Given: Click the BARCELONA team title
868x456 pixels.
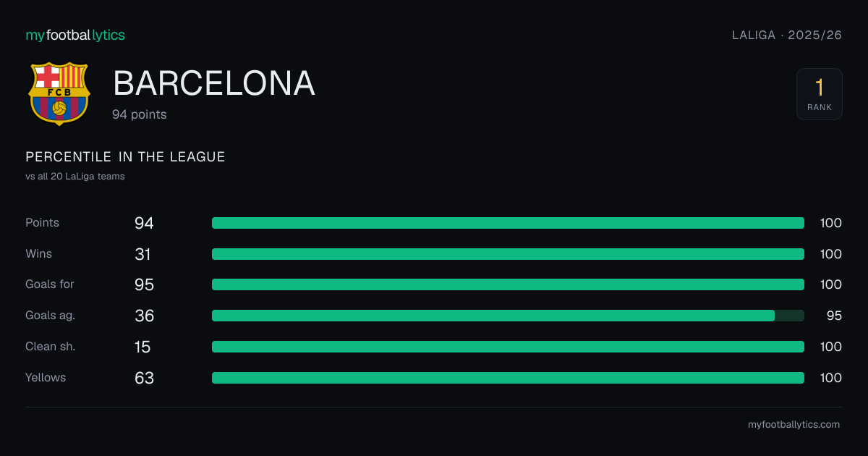Looking at the screenshot, I should (x=214, y=84).
